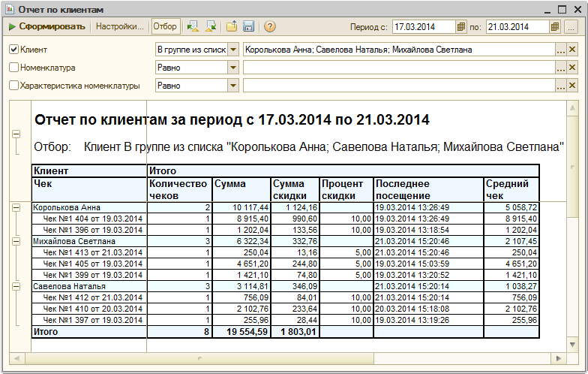Viewport: 588px width, 374px height.
Task: Open the Клиент comparison type dropdown
Action: pos(232,50)
